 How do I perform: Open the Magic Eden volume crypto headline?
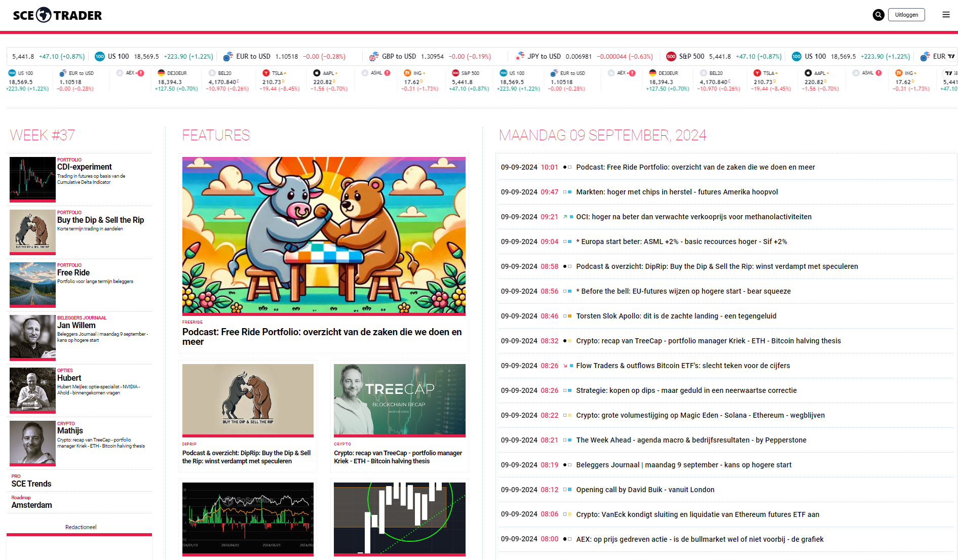[x=700, y=416]
